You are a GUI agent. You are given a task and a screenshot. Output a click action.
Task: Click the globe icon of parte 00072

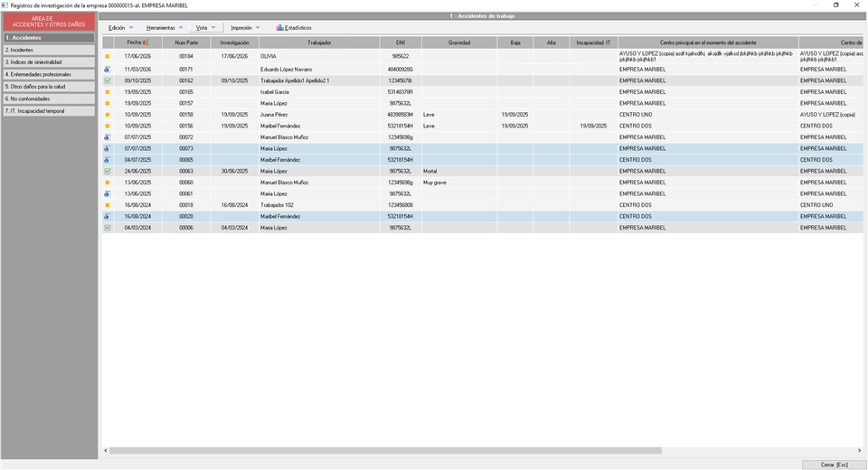click(x=108, y=137)
